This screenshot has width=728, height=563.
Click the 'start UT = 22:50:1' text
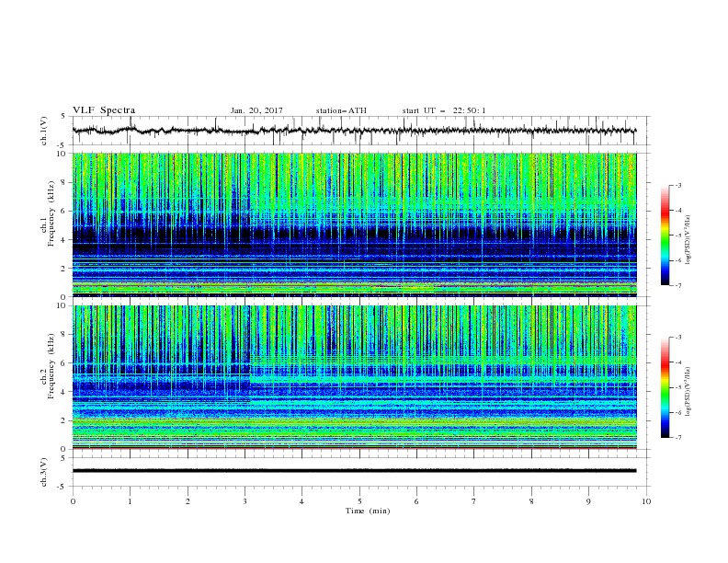(x=444, y=110)
